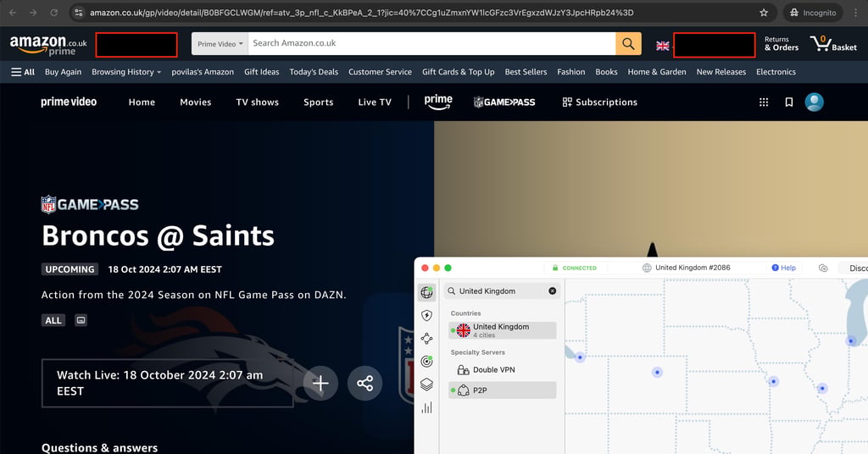The width and height of the screenshot is (868, 454).
Task: Open the prime logo tab in nav
Action: point(438,102)
